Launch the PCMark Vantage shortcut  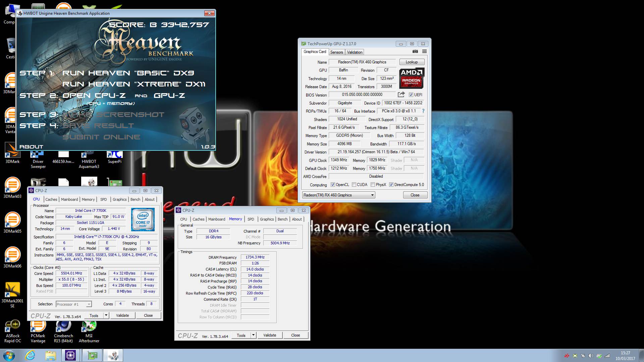point(38,331)
